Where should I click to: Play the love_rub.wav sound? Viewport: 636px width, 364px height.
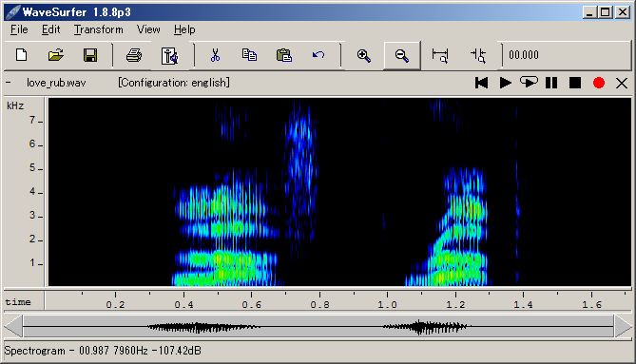coord(505,83)
